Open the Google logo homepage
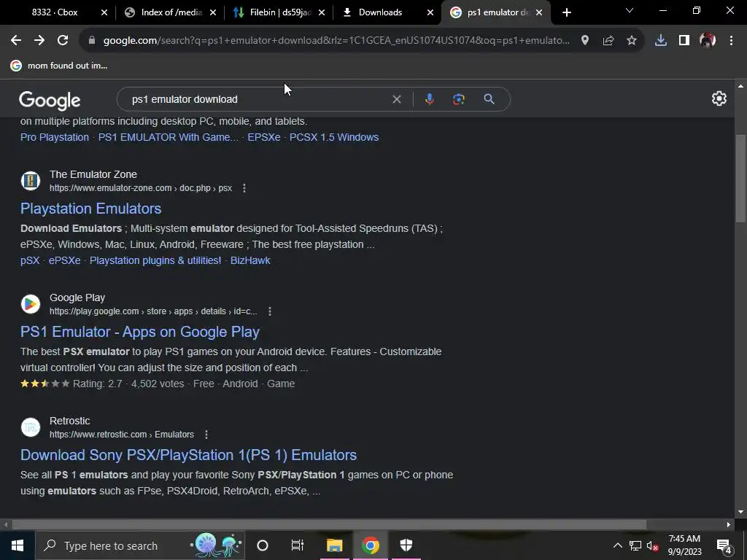747x560 pixels. [x=50, y=100]
